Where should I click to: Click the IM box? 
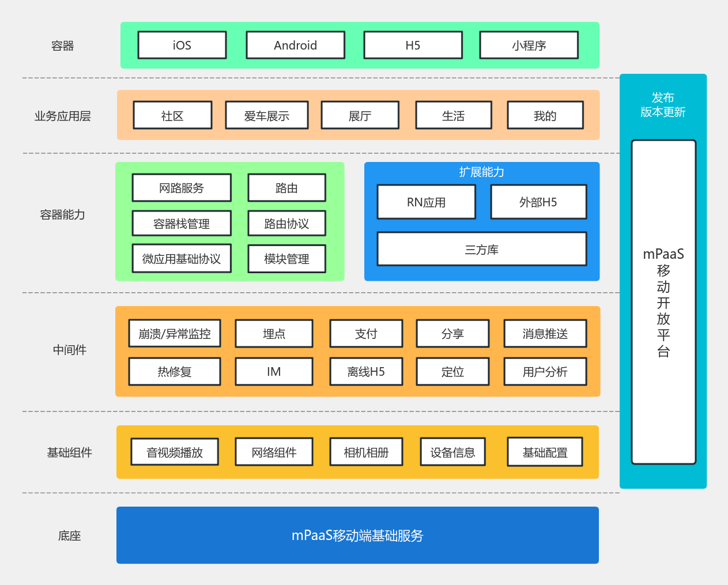tap(274, 372)
